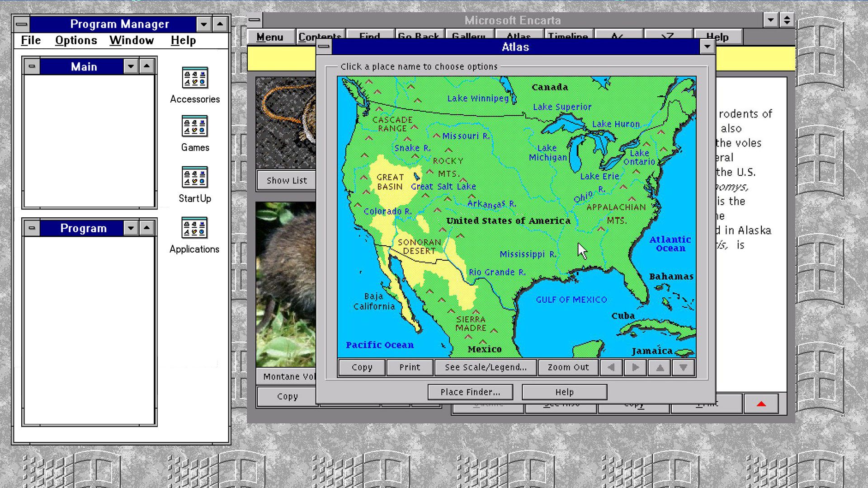The width and height of the screenshot is (868, 488).
Task: Click Show List button on atlas
Action: click(x=287, y=180)
